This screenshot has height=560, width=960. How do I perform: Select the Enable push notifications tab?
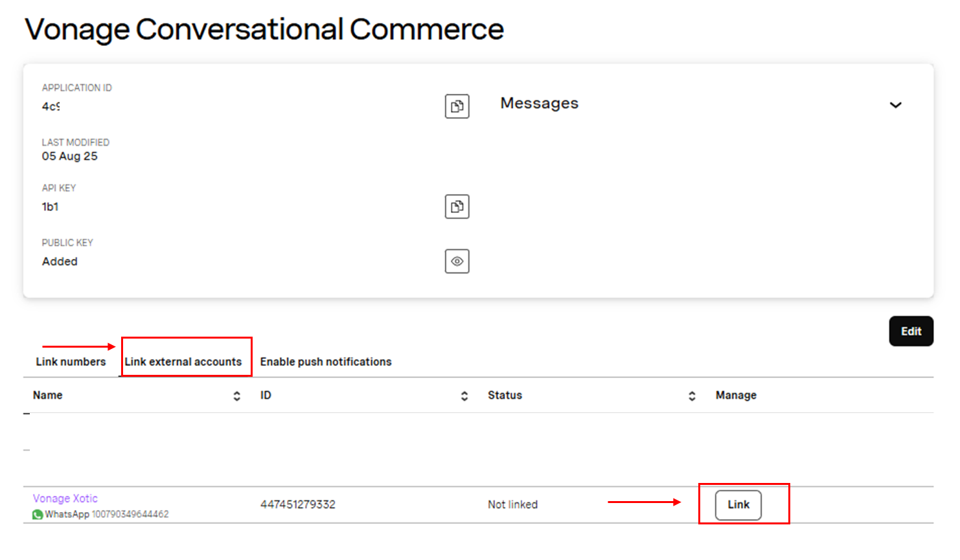pyautogui.click(x=326, y=362)
